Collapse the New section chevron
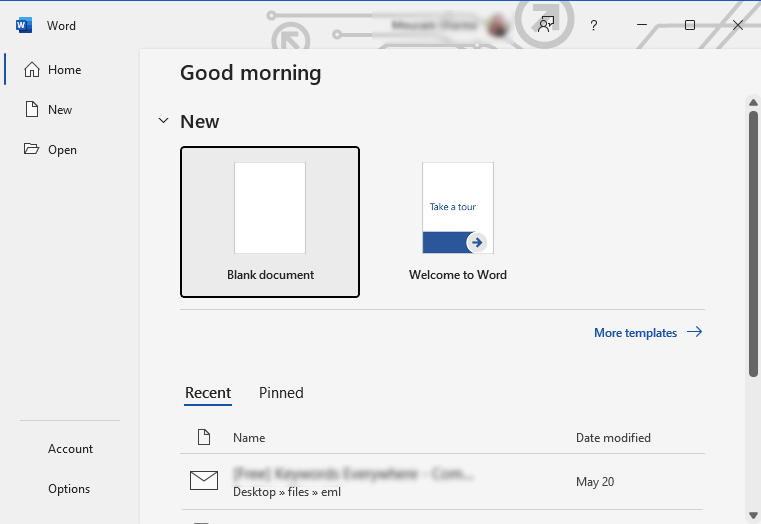The height and width of the screenshot is (524, 761). (164, 120)
